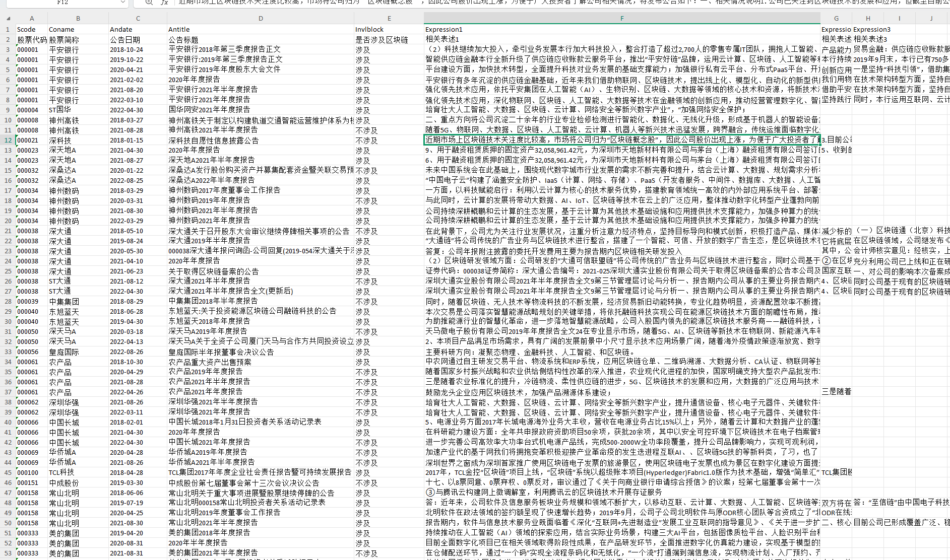Click the name box showing F12
The width and height of the screenshot is (950, 560).
[x=62, y=3]
